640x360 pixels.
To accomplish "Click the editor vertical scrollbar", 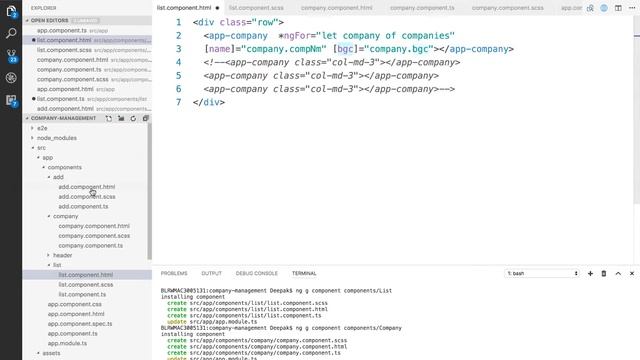I will [x=637, y=110].
